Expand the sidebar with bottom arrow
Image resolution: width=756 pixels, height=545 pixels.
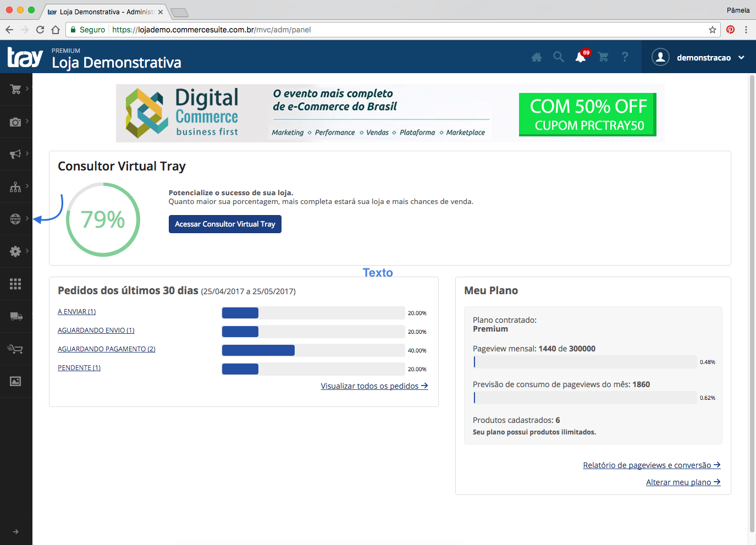[x=15, y=532]
